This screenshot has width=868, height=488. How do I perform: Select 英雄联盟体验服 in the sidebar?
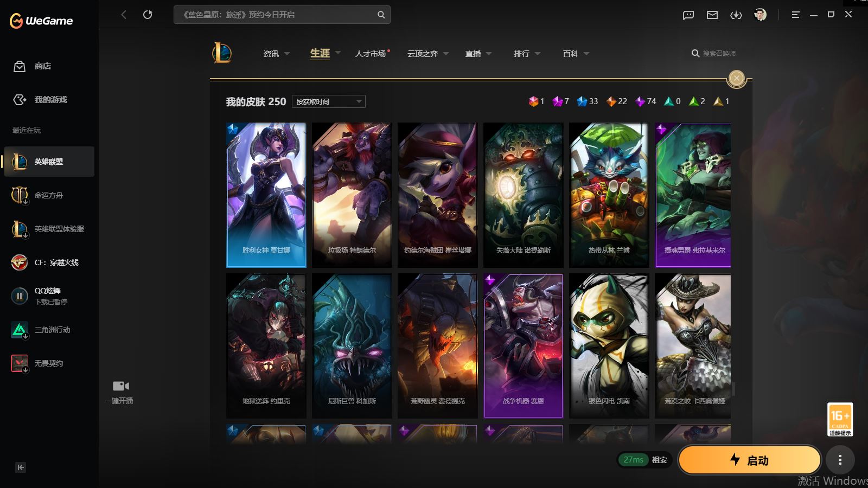pos(49,229)
